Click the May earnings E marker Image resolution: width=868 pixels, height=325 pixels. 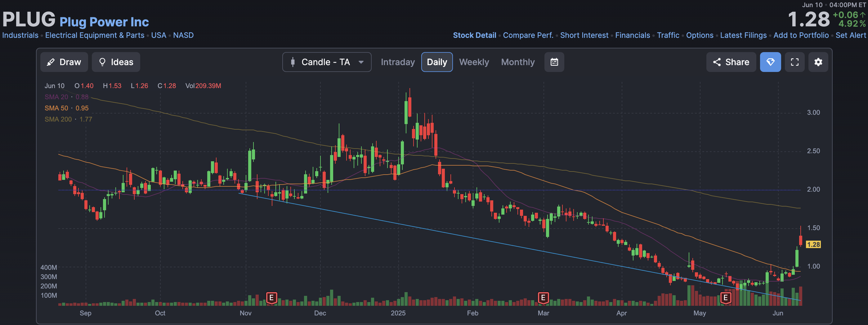click(726, 298)
